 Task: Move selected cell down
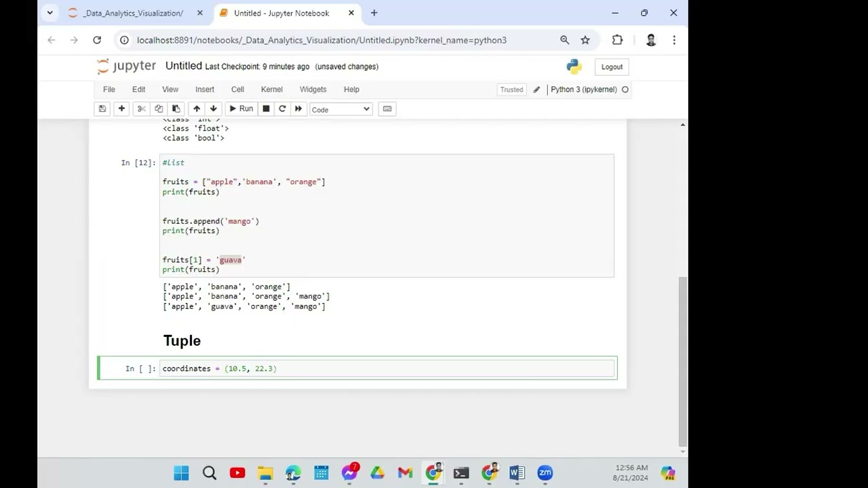(214, 108)
